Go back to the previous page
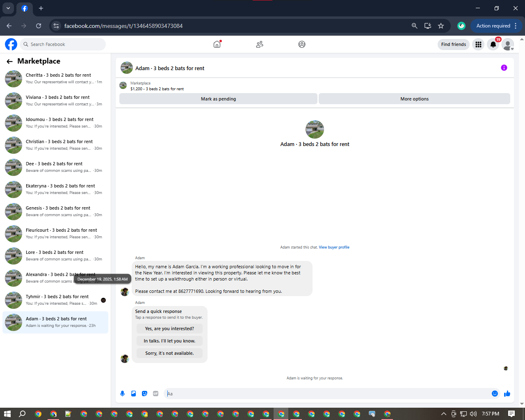This screenshot has height=420, width=525. [9, 26]
